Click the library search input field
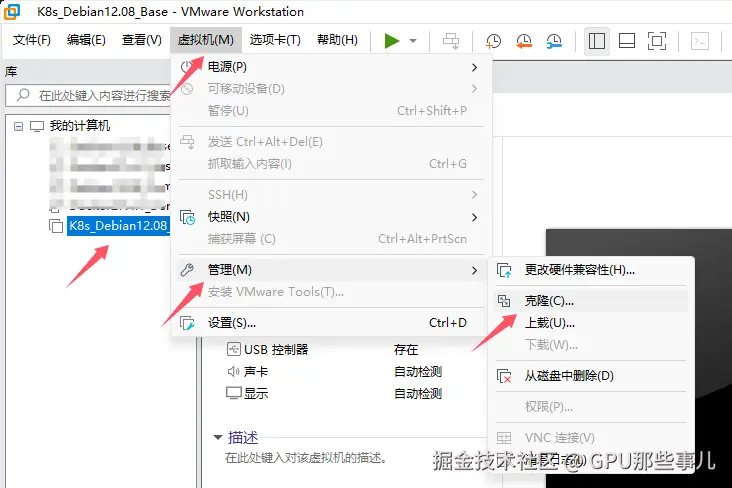Viewport: 732px width, 488px height. point(89,96)
